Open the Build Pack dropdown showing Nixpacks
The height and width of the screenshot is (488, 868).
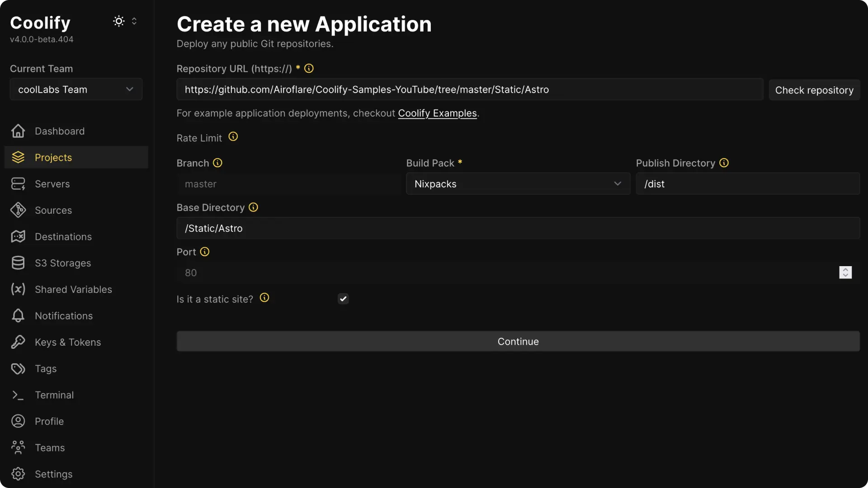tap(518, 184)
